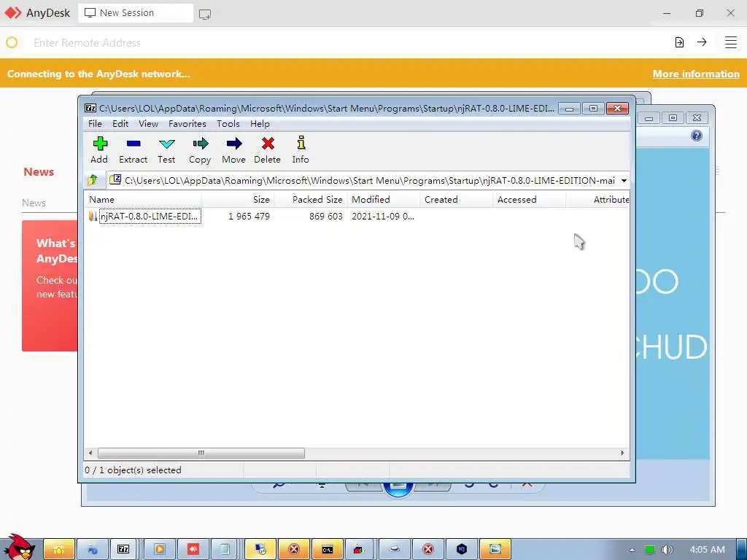Click the red News heading in AnyDesk
747x560 pixels.
(x=39, y=171)
